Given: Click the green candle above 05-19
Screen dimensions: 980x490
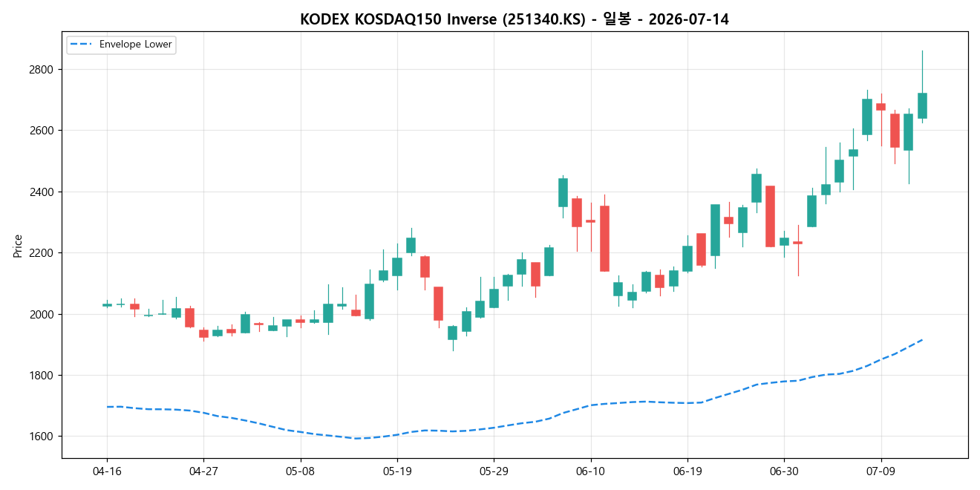Looking at the screenshot, I should pos(397,267).
